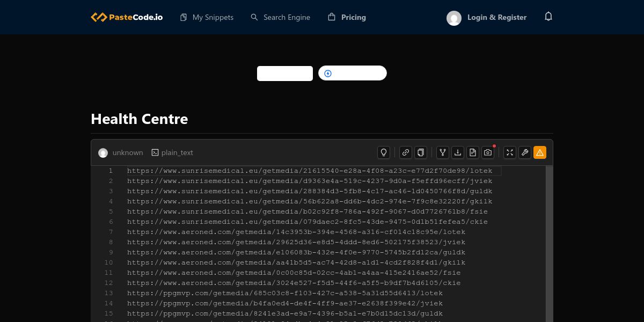The width and height of the screenshot is (644, 322).
Task: Click line 2 URL ending jviek
Action: pyautogui.click(x=310, y=181)
